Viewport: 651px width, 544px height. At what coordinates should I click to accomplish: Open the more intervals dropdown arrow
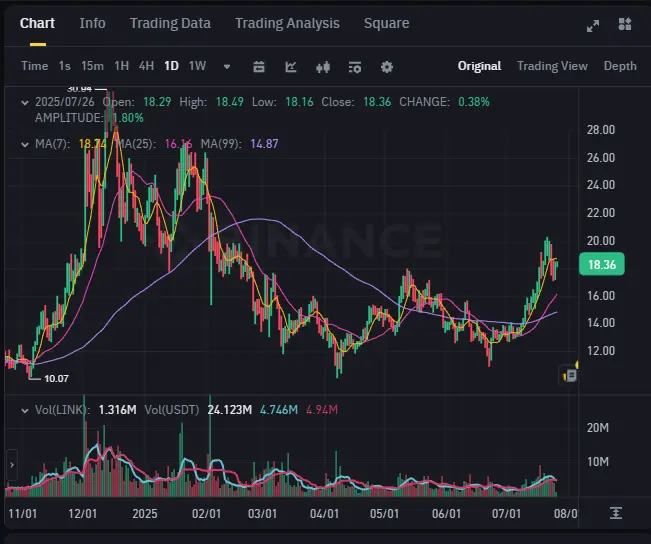point(227,66)
